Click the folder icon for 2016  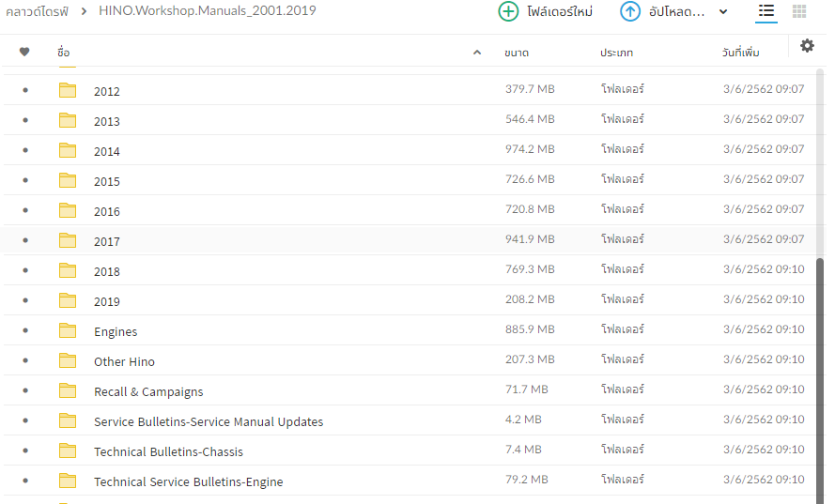click(68, 210)
